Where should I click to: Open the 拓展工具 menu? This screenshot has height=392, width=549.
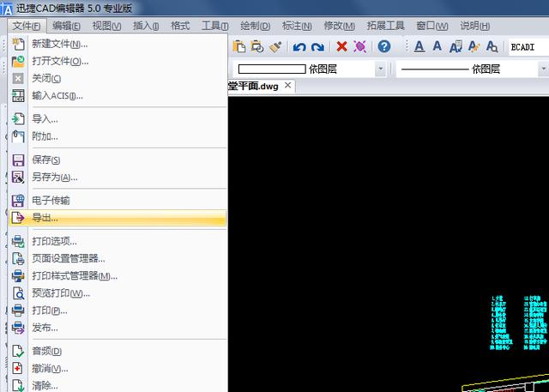coord(385,26)
